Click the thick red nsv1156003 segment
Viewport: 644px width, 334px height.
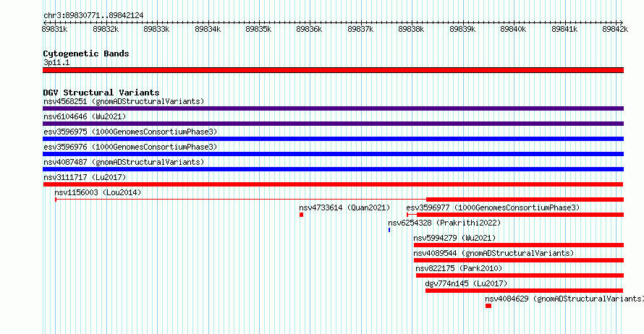tap(525, 200)
